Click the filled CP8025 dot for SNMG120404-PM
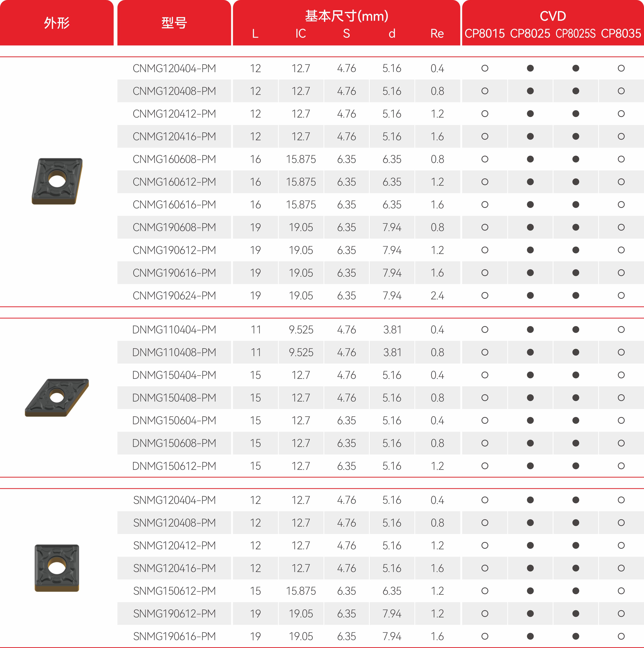 click(x=530, y=500)
